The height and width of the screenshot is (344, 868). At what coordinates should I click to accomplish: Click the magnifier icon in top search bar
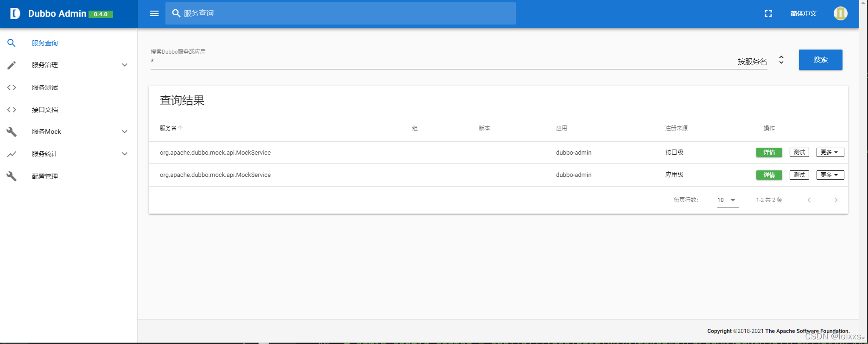(176, 13)
